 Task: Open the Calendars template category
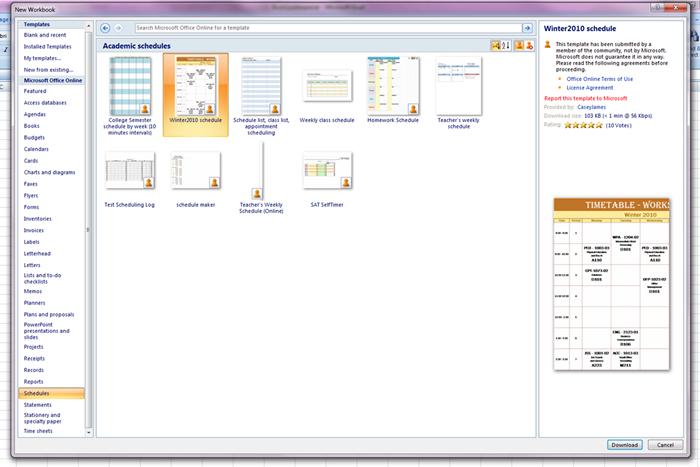36,150
